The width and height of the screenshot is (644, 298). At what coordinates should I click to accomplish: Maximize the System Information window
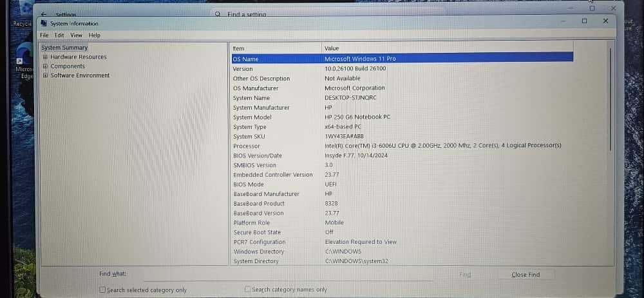(x=585, y=21)
